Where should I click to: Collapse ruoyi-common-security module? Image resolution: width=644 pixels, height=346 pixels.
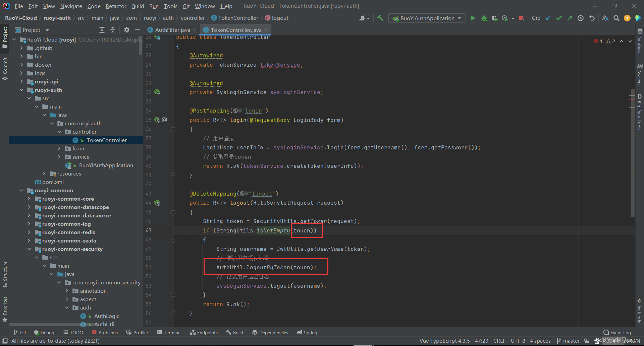tap(29, 249)
